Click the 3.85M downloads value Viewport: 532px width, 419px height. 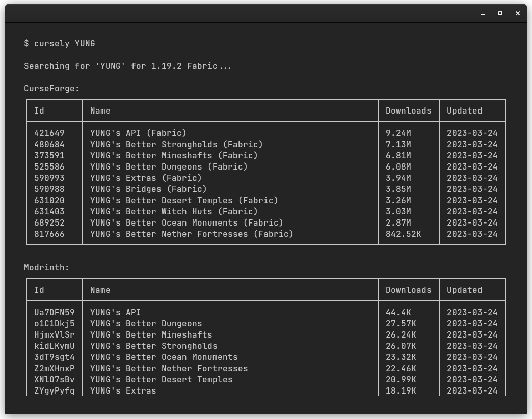point(398,189)
